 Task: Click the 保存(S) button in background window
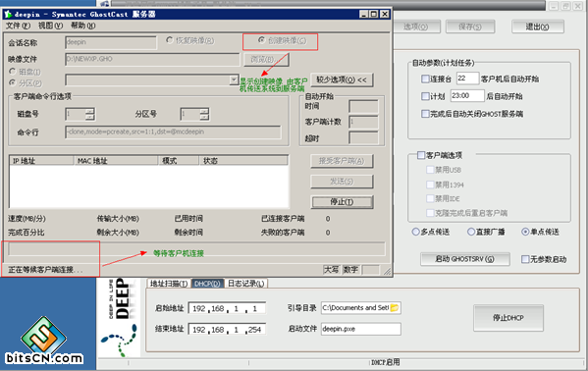click(x=470, y=26)
